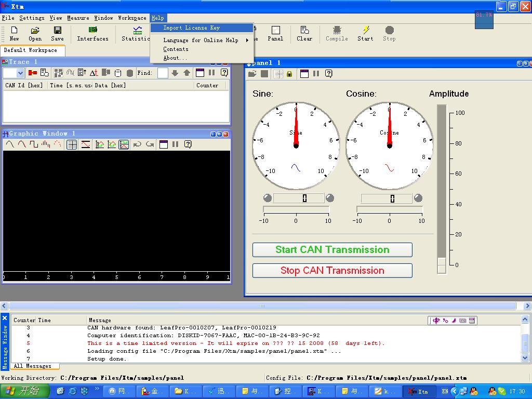The height and width of the screenshot is (399, 532).
Task: Click the left knob button under Sine dial
Action: [268, 198]
